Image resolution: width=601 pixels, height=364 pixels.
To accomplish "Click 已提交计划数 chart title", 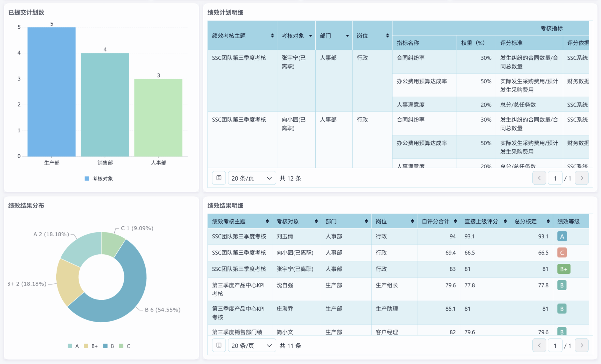I will (26, 12).
